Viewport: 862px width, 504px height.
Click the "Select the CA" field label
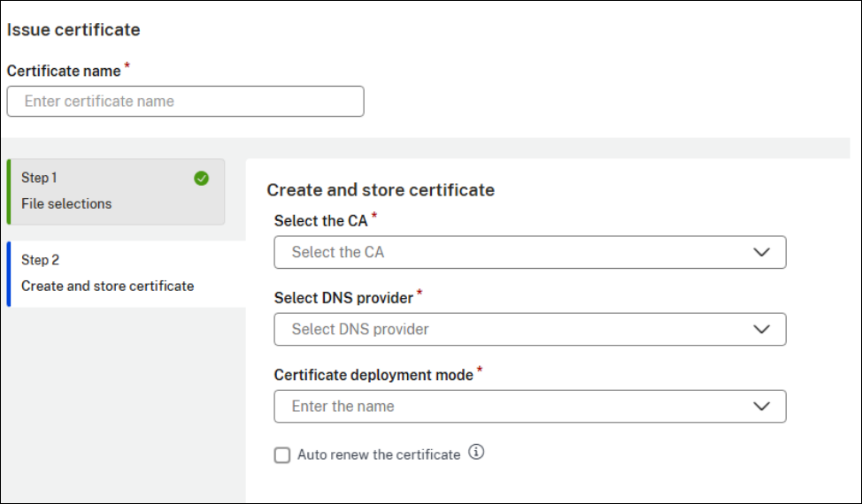(320, 221)
